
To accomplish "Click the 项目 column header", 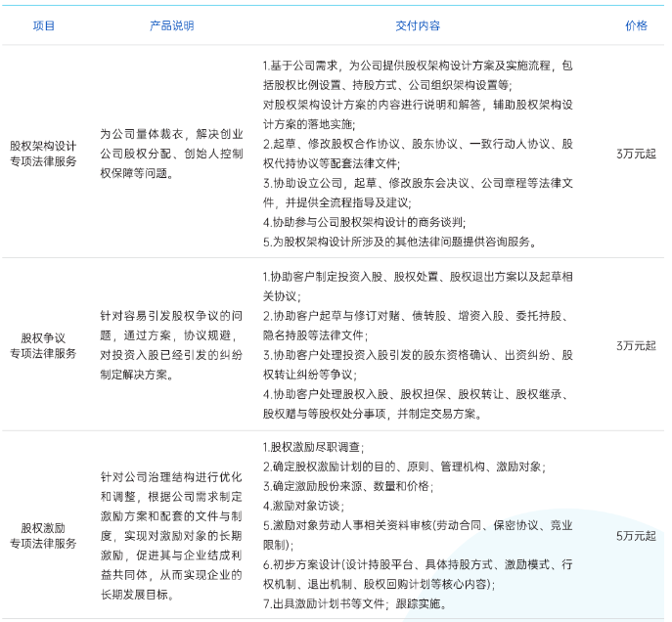I will pos(43,25).
